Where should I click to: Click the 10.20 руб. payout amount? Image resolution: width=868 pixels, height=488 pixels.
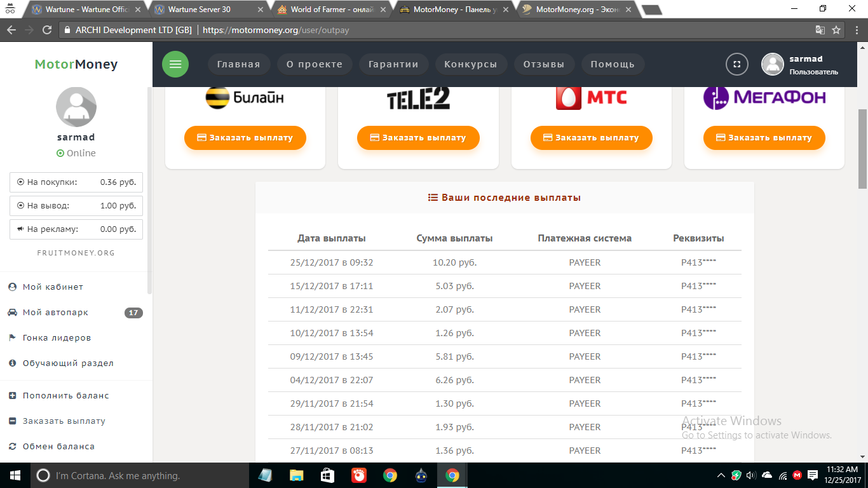(x=454, y=262)
